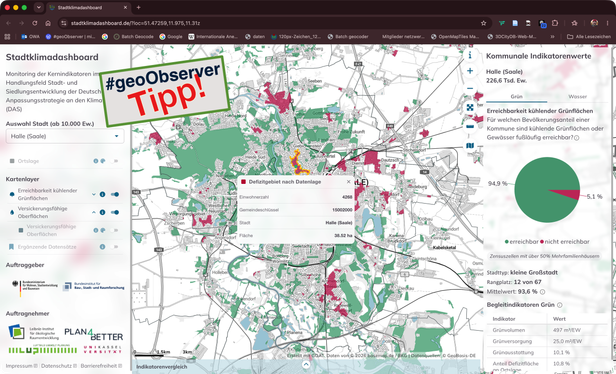Switch to the Wasser tab
This screenshot has width=616, height=374.
(x=577, y=97)
